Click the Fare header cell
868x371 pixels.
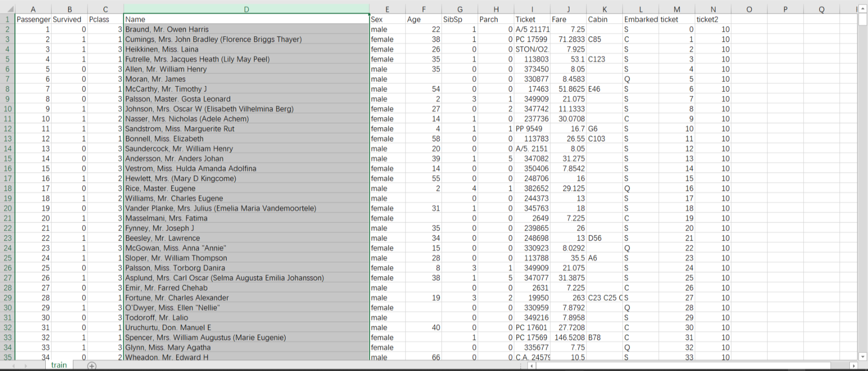(568, 19)
